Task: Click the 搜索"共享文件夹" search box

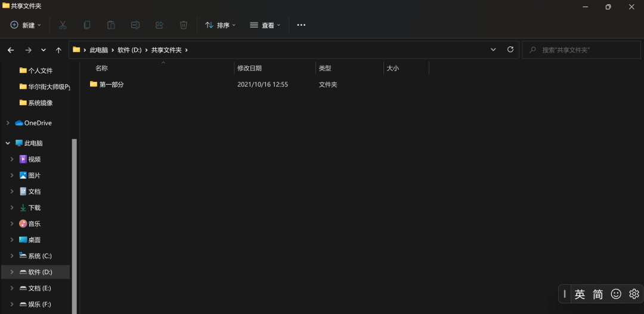Action: pyautogui.click(x=581, y=50)
